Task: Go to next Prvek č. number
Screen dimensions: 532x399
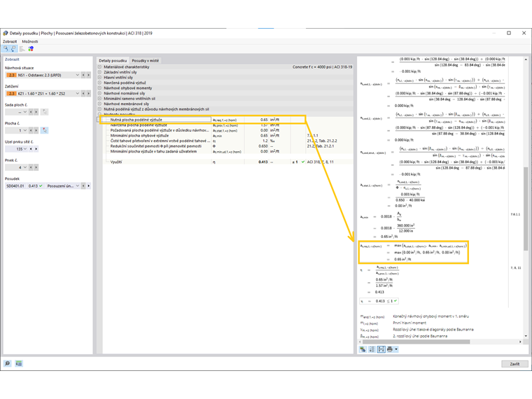Action: pyautogui.click(x=36, y=167)
